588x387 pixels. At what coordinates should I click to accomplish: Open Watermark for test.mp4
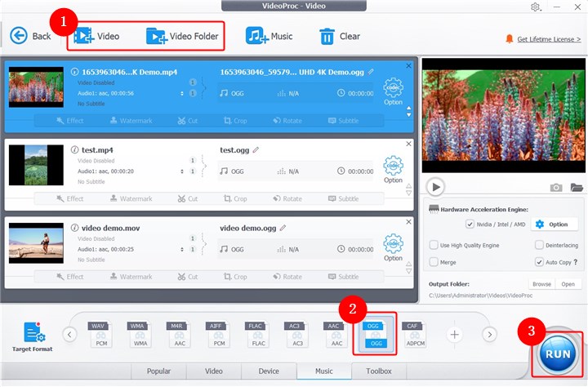(131, 198)
